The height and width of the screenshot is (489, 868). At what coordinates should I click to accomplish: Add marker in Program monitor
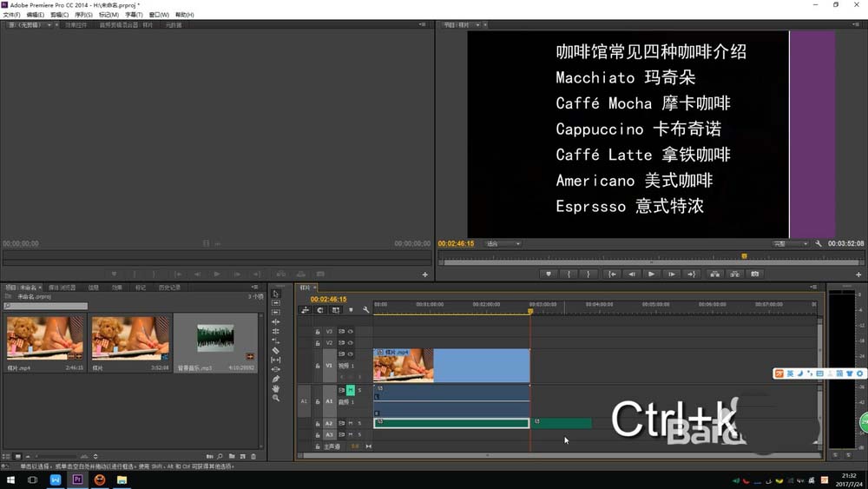click(548, 274)
